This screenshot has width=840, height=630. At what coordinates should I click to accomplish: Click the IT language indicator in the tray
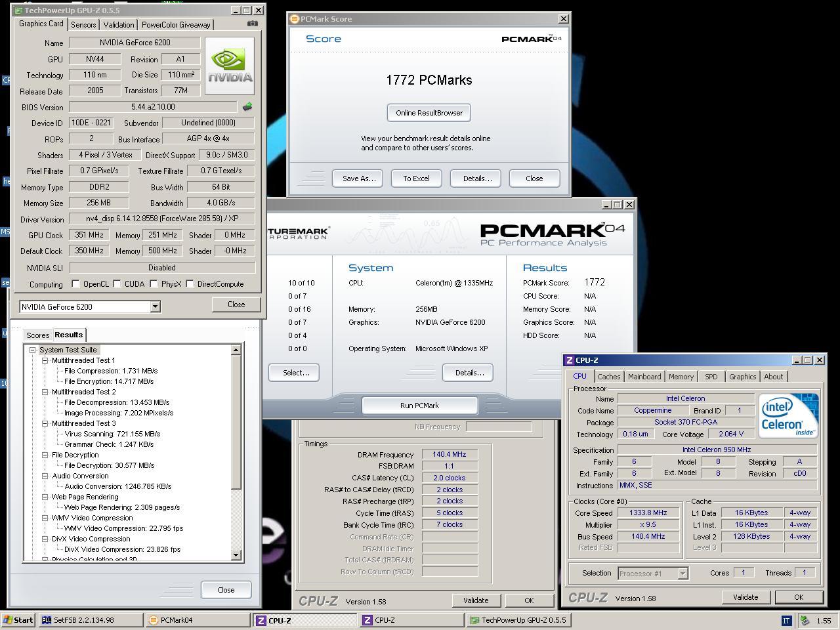pos(786,620)
